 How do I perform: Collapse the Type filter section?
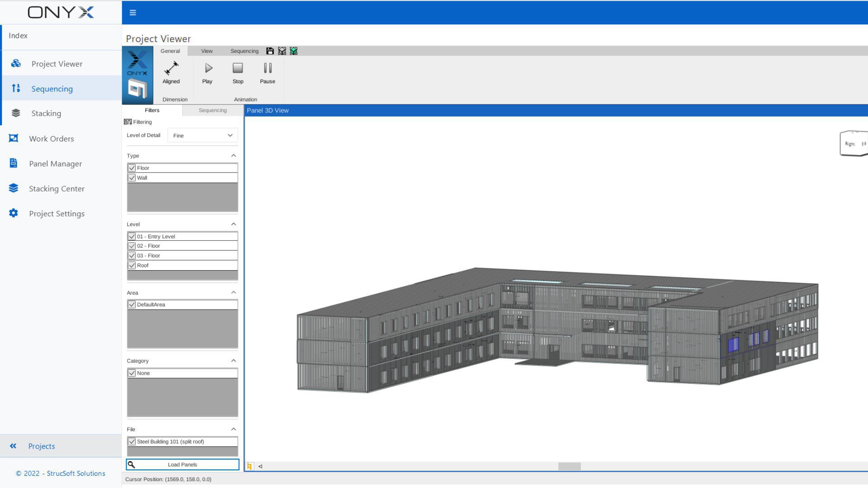pos(233,155)
